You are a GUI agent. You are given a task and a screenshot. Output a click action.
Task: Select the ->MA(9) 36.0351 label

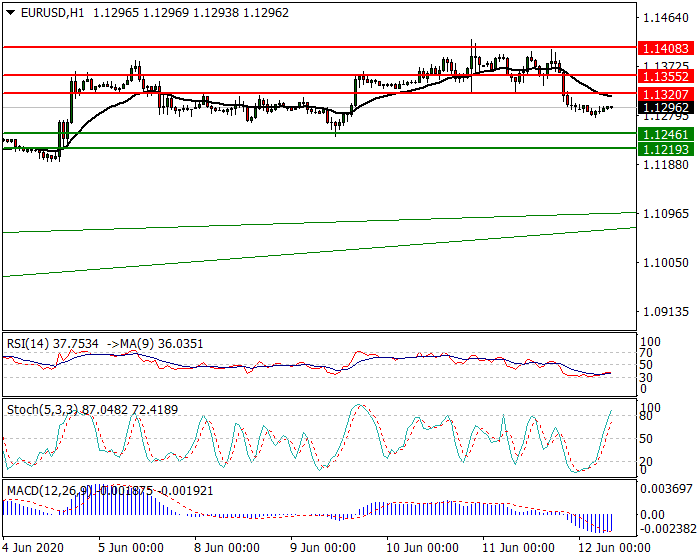[155, 344]
